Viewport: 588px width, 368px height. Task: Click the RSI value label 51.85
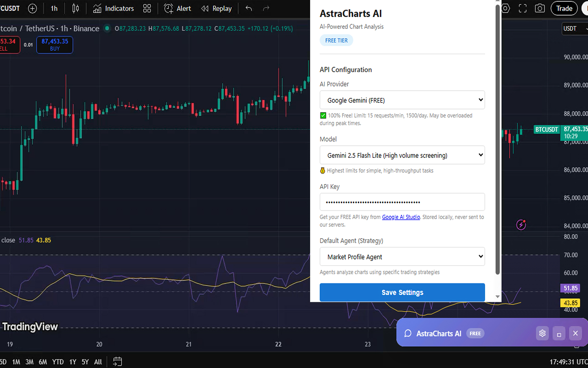(570, 288)
